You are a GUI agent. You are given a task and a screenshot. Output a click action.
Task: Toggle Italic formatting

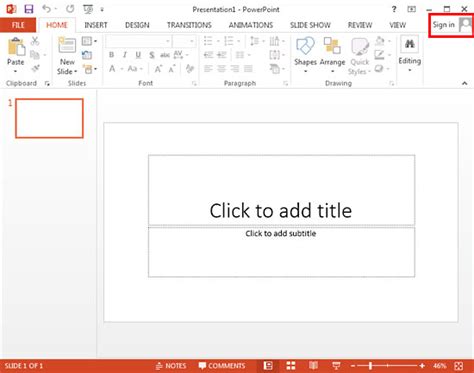tap(125, 55)
